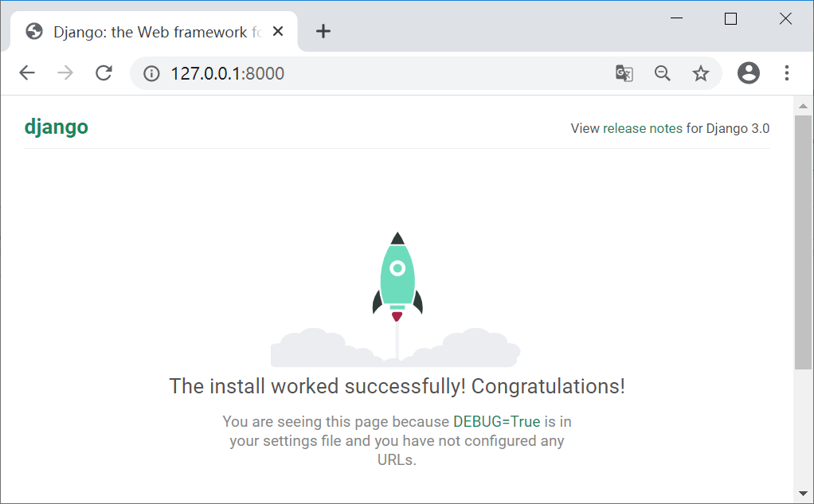Click the tab's globe favicon

point(34,32)
